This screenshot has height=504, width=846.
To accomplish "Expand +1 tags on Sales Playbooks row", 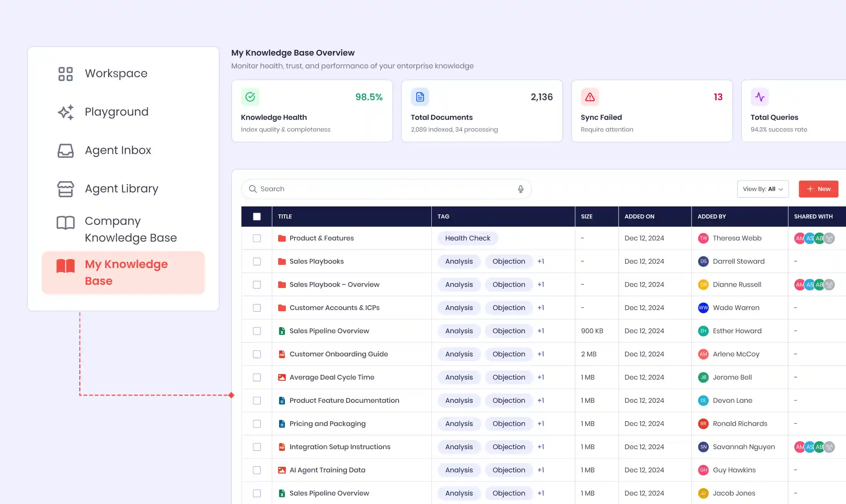I will click(541, 261).
